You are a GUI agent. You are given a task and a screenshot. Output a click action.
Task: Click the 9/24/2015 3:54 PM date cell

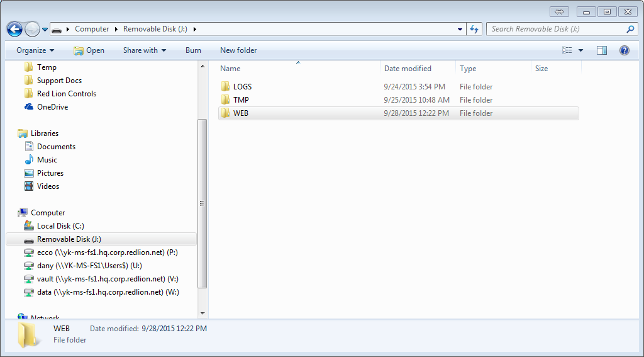pos(414,86)
